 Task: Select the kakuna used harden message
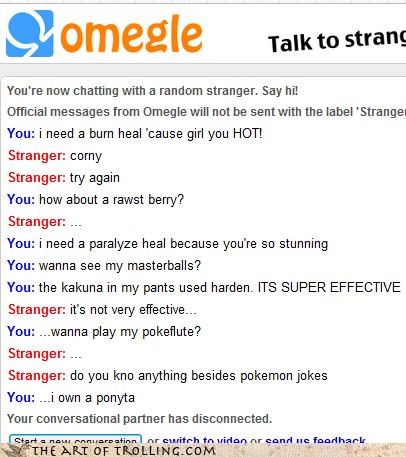point(204,287)
